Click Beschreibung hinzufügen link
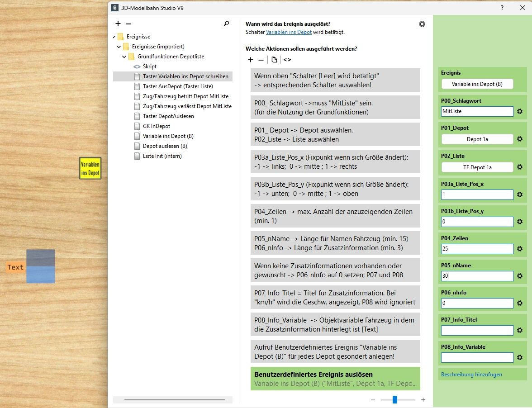 click(471, 375)
